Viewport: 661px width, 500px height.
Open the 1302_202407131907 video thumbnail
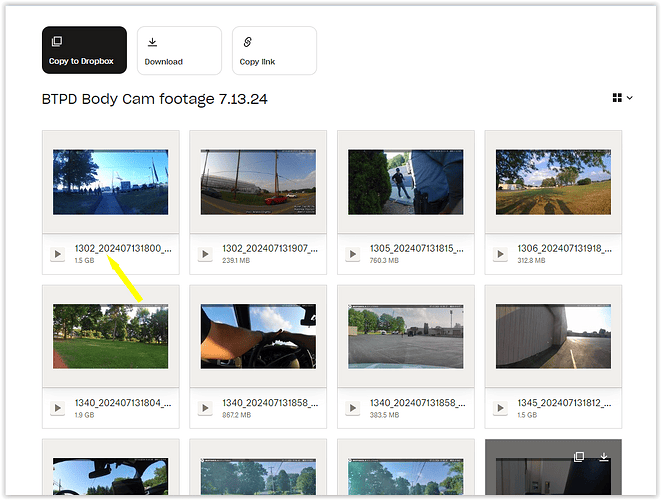pyautogui.click(x=258, y=182)
